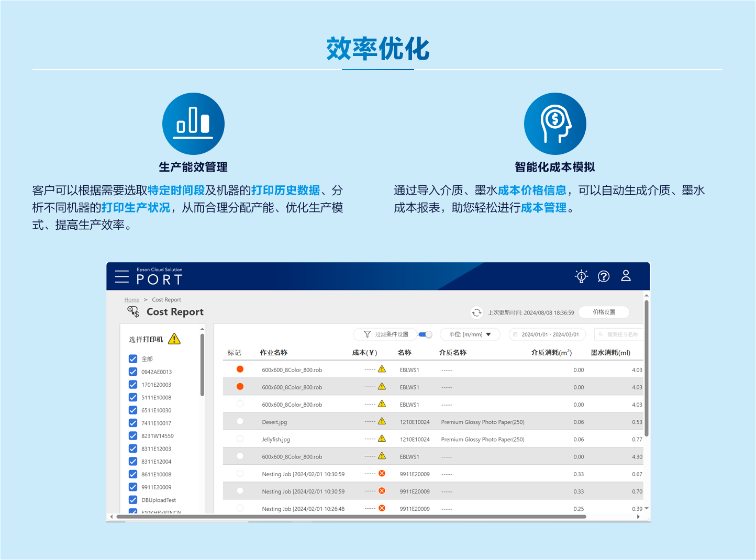Click the warning triangle beside 选择打印机

[174, 339]
